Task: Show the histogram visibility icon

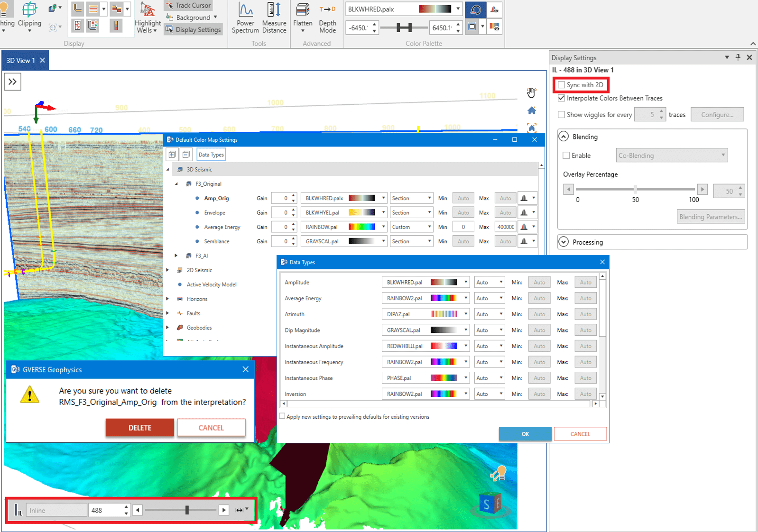Action: pyautogui.click(x=494, y=9)
